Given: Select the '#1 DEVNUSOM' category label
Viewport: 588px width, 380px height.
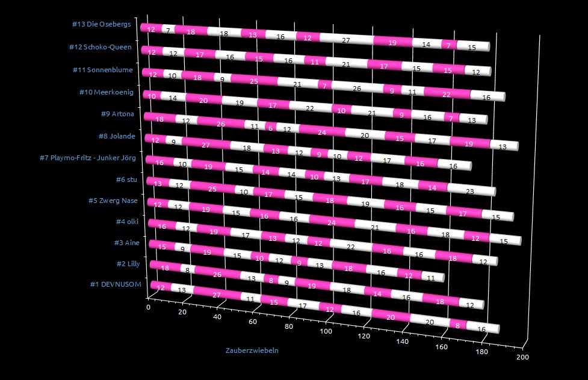Looking at the screenshot, I should click(x=113, y=285).
